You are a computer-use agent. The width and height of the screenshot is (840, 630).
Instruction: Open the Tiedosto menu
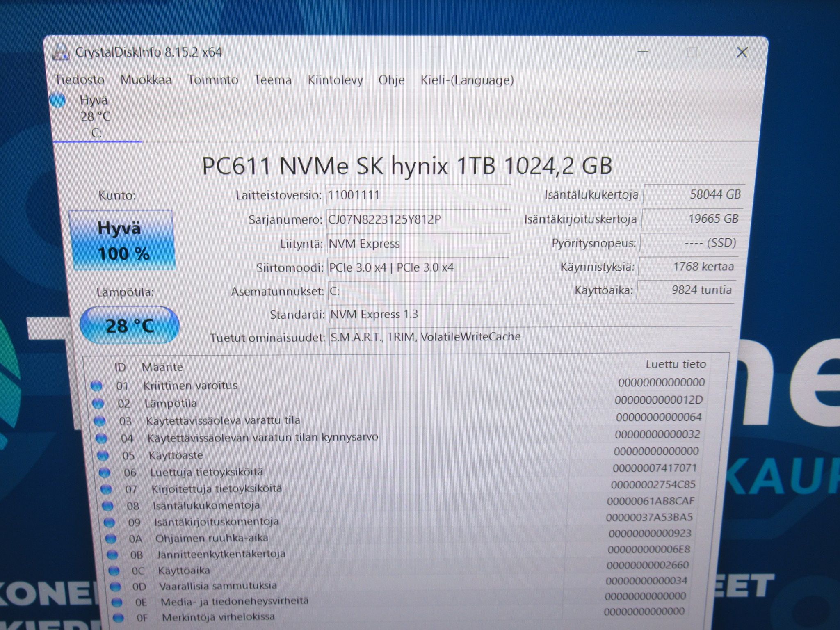(x=80, y=80)
